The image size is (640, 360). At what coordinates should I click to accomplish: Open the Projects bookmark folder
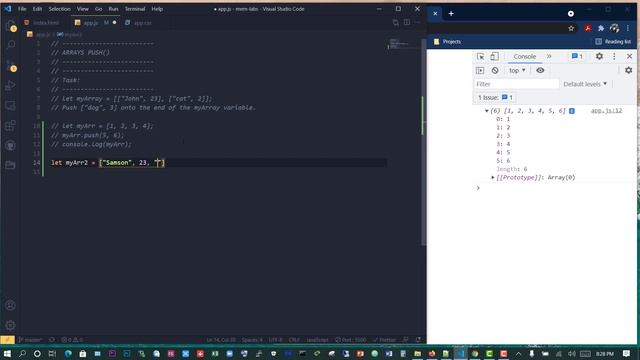pos(447,42)
